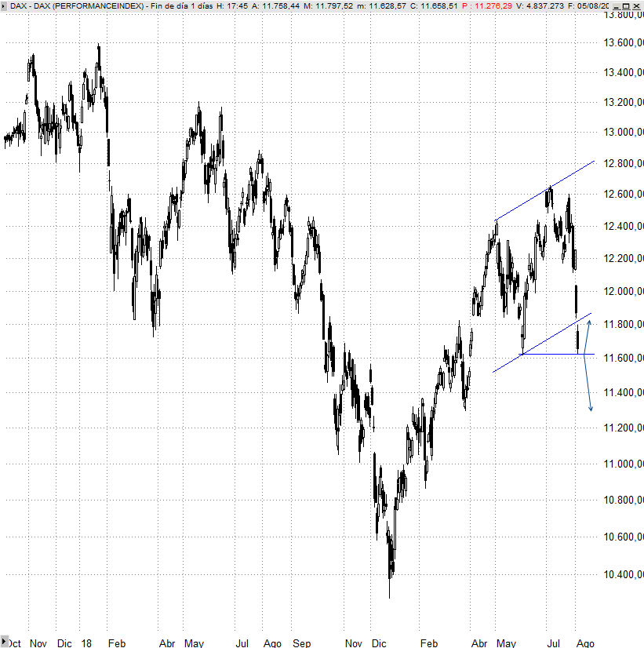Minimize the DAX chart window
Viewport: 644px width, 648px height.
[616, 6]
